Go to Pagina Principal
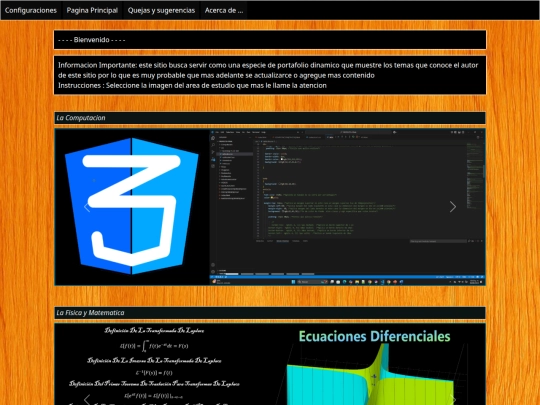 pos(92,10)
